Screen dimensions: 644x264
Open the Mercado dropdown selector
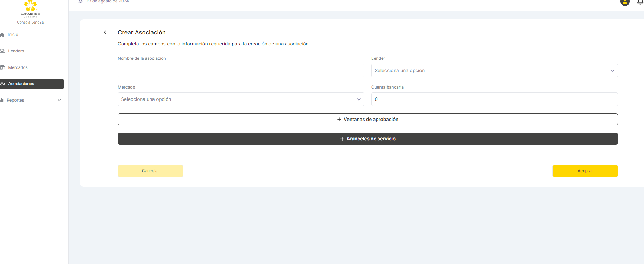tap(241, 99)
